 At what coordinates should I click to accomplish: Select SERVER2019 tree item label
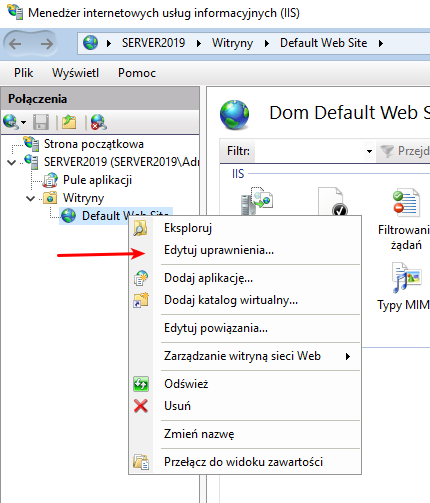121,162
